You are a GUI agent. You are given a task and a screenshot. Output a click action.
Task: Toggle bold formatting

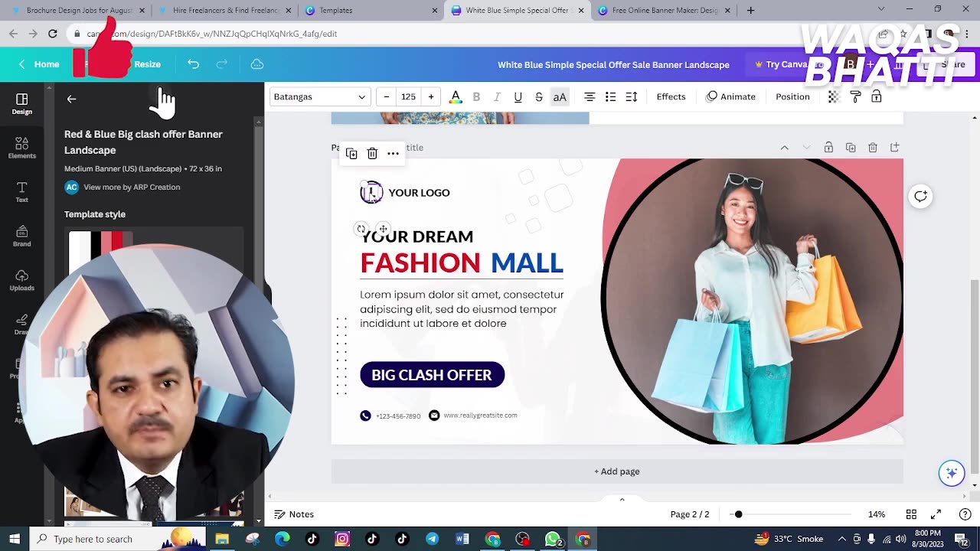(476, 96)
